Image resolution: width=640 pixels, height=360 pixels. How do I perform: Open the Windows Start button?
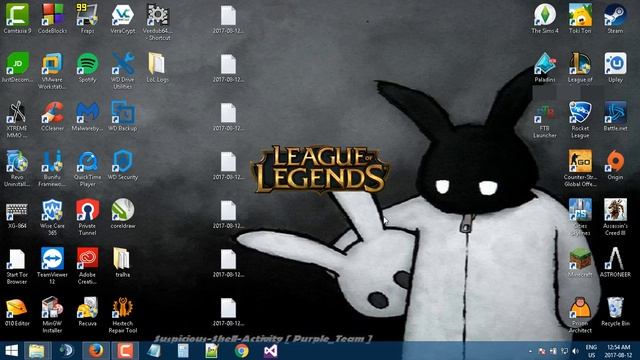pyautogui.click(x=11, y=351)
